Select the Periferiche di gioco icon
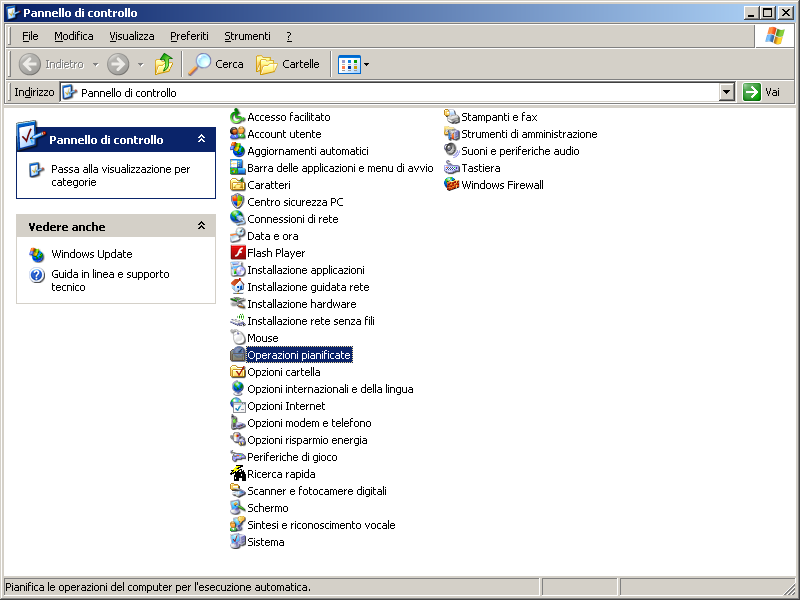Image resolution: width=800 pixels, height=600 pixels. click(237, 457)
